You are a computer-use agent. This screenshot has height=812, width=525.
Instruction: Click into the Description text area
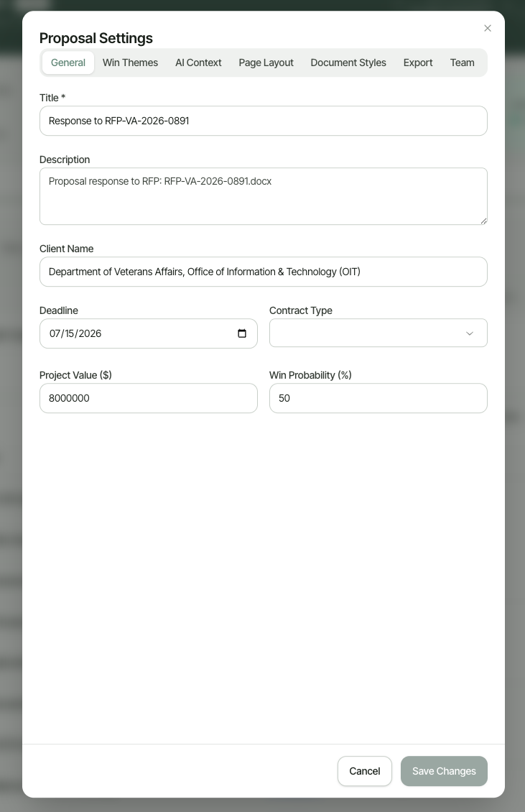pyautogui.click(x=264, y=196)
